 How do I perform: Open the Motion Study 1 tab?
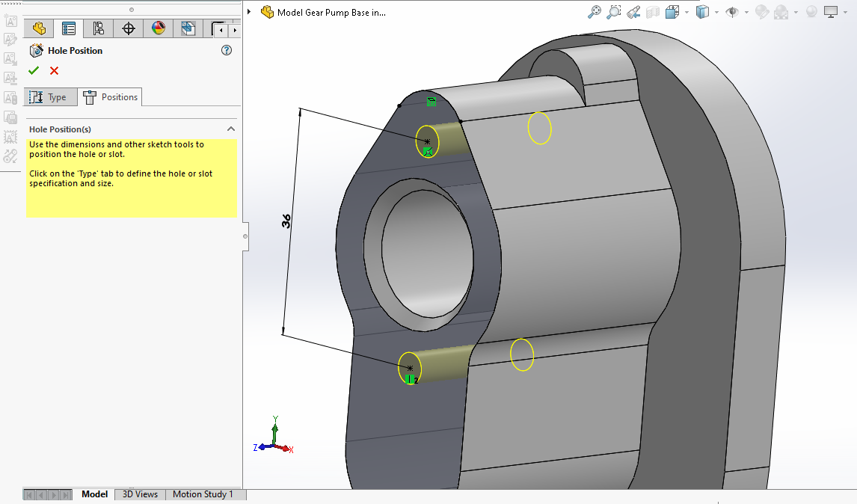click(x=203, y=494)
